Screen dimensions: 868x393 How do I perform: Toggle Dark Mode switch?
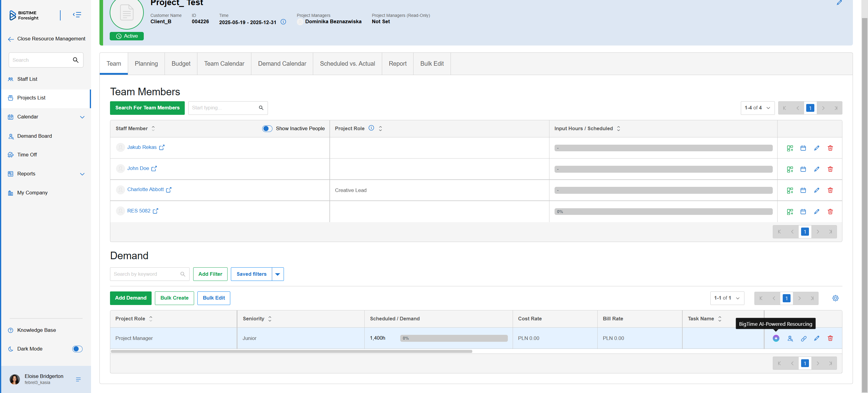coord(77,349)
